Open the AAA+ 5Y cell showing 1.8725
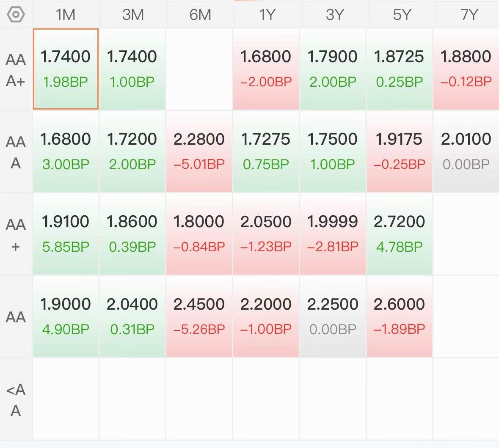This screenshot has height=448, width=499. [x=400, y=69]
